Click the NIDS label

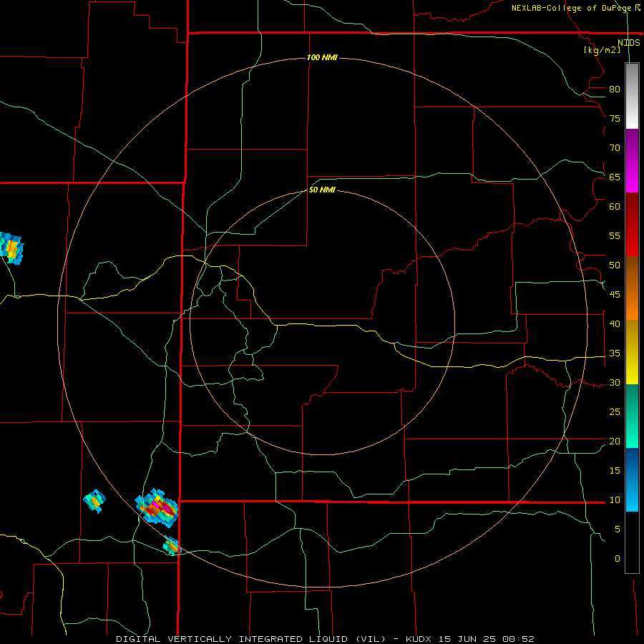click(628, 43)
